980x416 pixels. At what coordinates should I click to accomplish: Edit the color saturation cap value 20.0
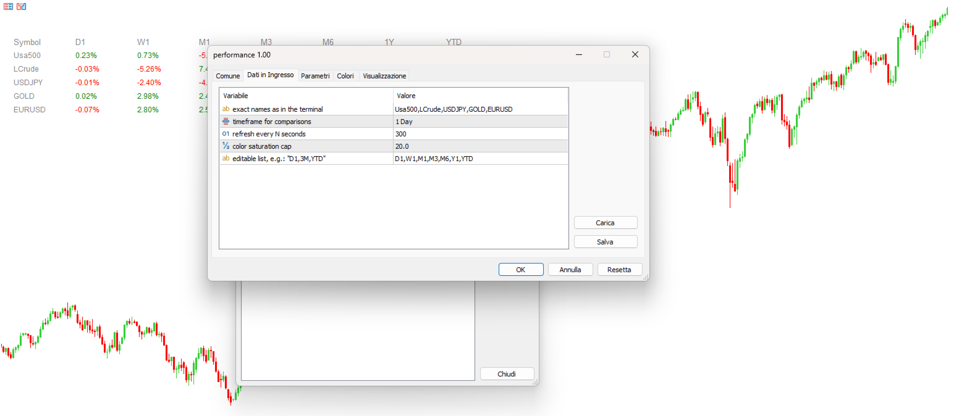coord(481,146)
